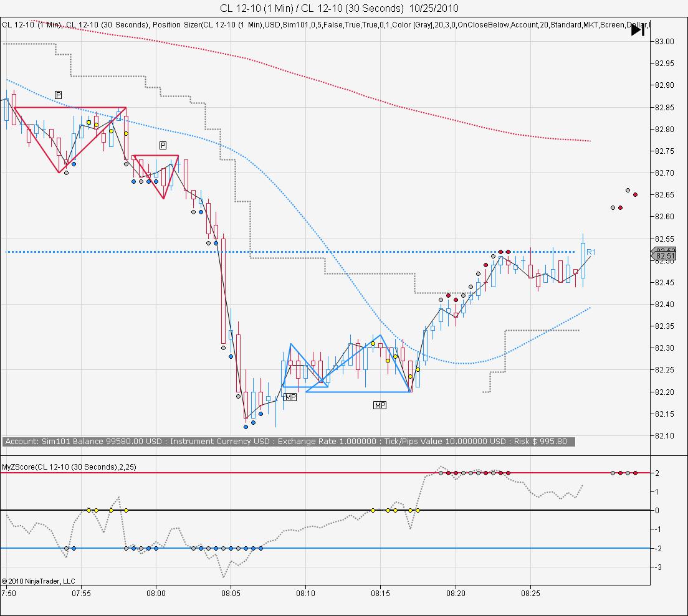Click the 82.65 price axis label
Screen dimensions: 688x616
pyautogui.click(x=664, y=195)
